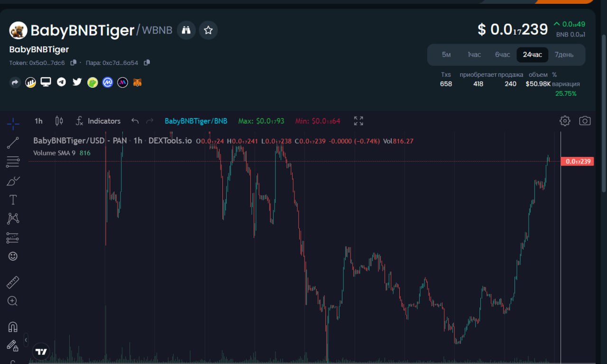Click the Max: $0.0₁₇93 label
The image size is (607, 364).
click(261, 121)
